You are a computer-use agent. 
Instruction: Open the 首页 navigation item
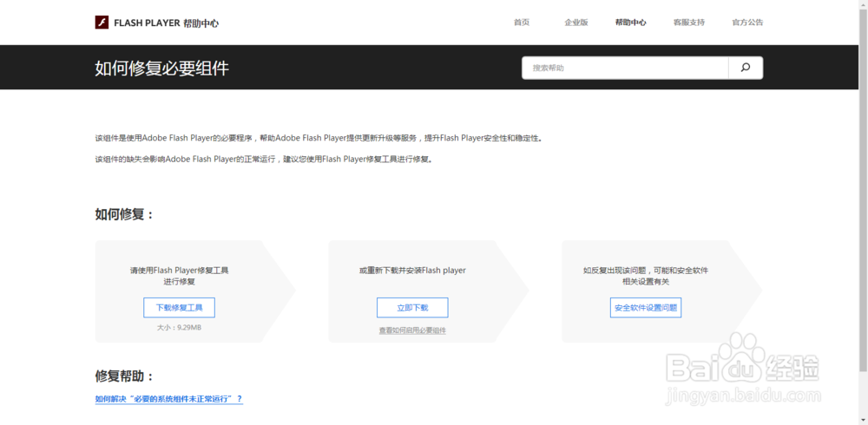(522, 23)
